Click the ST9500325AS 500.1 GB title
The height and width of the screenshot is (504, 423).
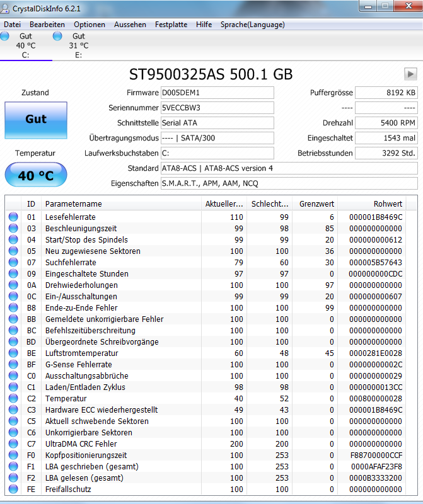tap(211, 74)
